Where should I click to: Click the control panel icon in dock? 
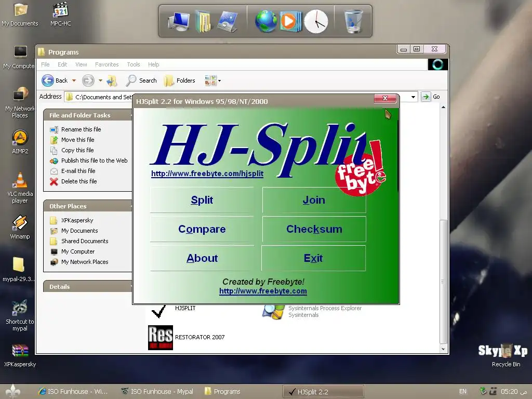[x=227, y=21]
